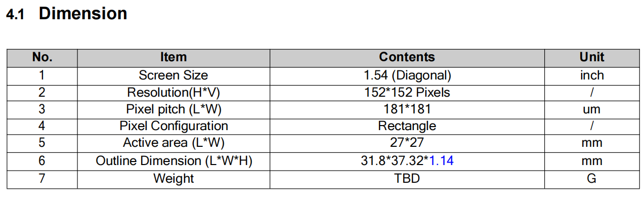This screenshot has width=644, height=202.
Task: Click the 'Pixel Configuration' item cell
Action: pos(174,126)
